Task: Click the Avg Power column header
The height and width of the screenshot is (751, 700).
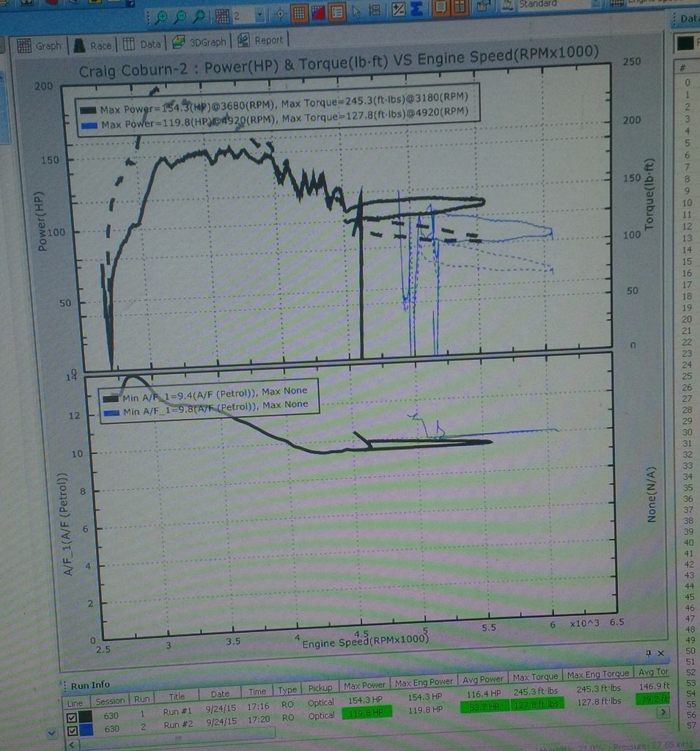Action: coord(482,679)
